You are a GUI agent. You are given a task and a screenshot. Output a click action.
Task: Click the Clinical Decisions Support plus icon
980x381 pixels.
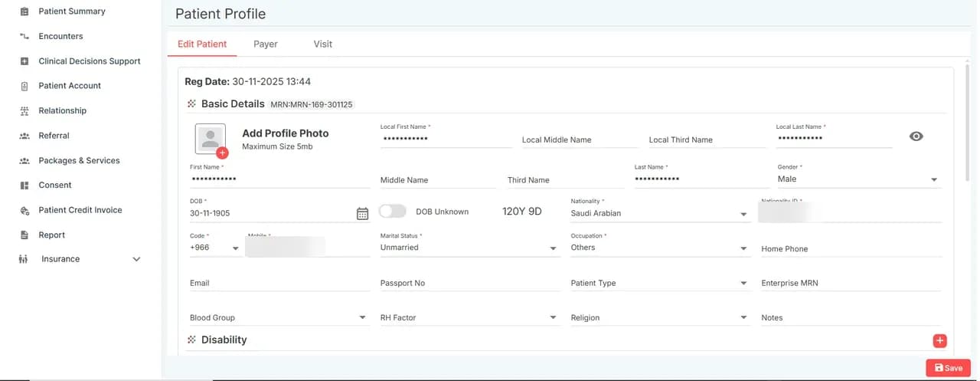point(24,61)
